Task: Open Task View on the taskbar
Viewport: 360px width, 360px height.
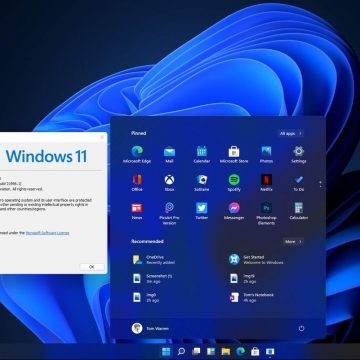Action: 196,351
